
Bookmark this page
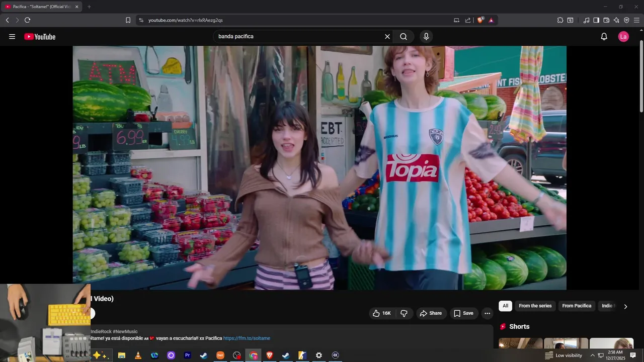[x=128, y=20]
